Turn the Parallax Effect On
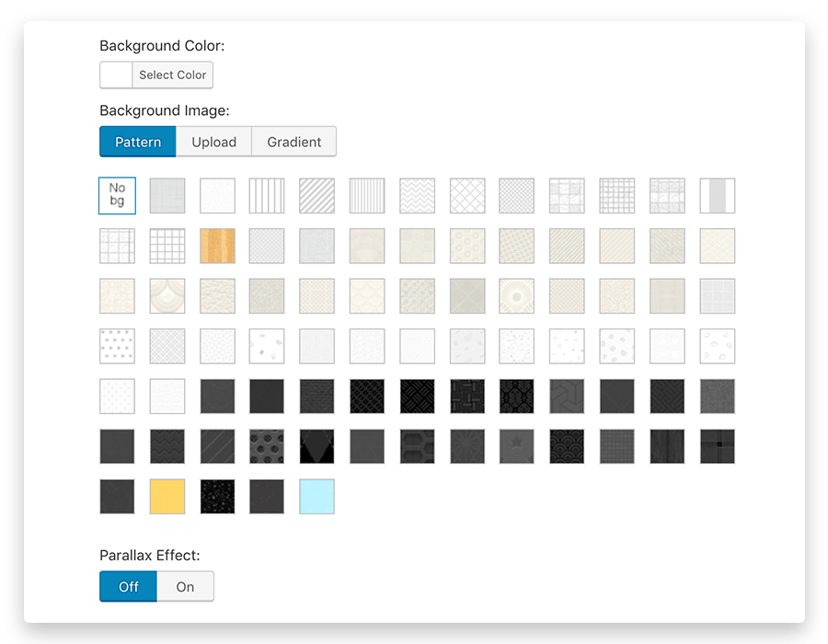The height and width of the screenshot is (644, 828). 185,586
